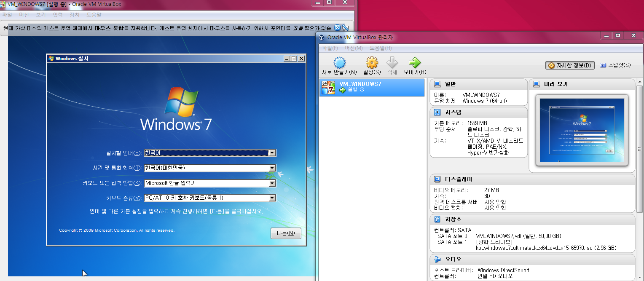Open Settings (설정) gear icon
644x281 pixels.
[372, 63]
